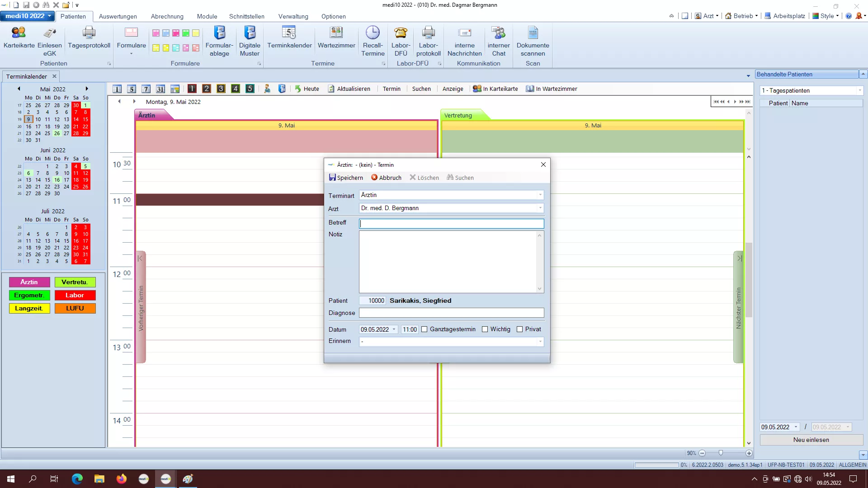Click Aktualisieren to refresh calendar
This screenshot has height=488, width=868.
[349, 89]
